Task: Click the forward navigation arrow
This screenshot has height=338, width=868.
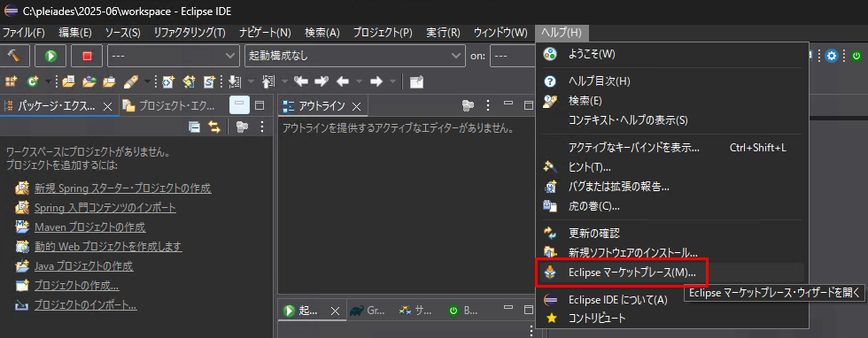Action: click(376, 82)
